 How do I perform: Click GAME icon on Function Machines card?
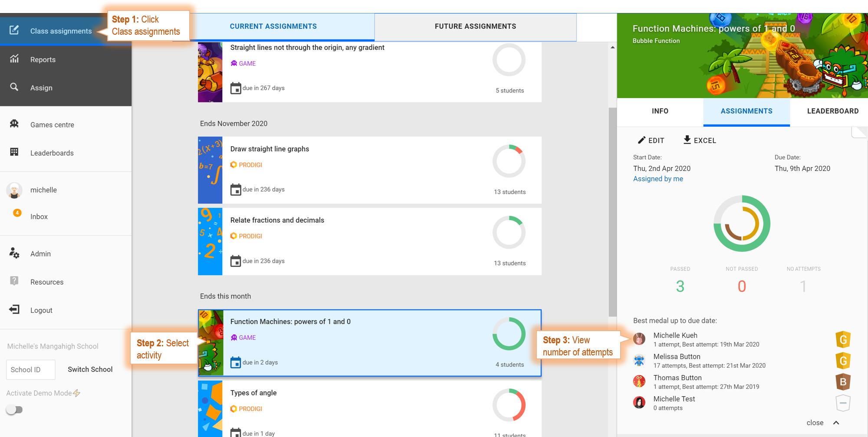click(x=234, y=338)
